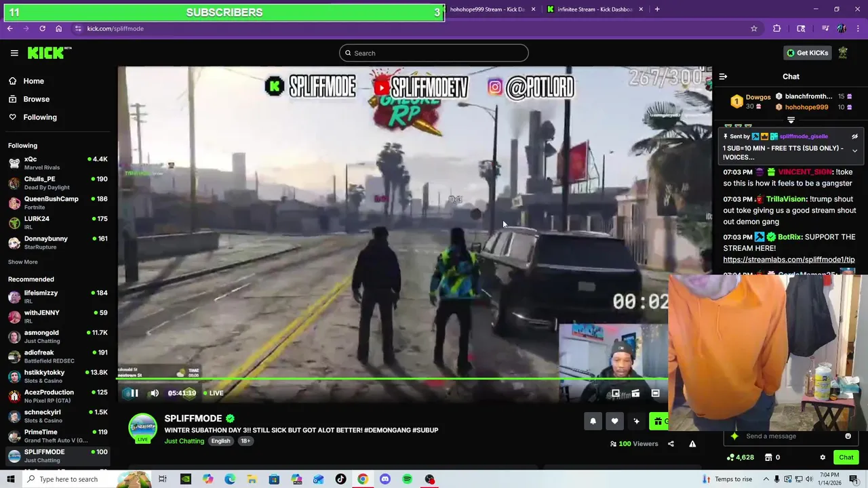Open the streamlabs.com/spliffmode1/tip link
This screenshot has height=488, width=868.
pos(789,260)
